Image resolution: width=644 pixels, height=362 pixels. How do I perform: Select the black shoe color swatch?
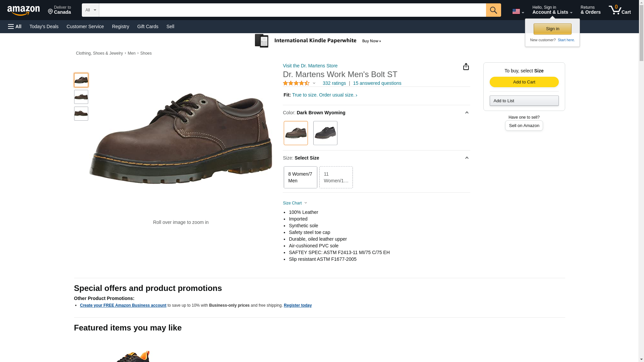(325, 133)
